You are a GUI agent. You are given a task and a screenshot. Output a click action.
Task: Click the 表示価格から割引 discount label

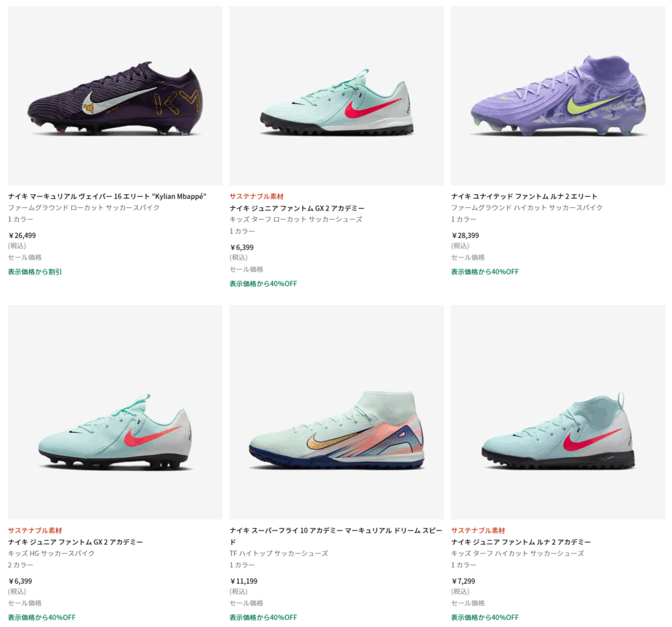[35, 272]
